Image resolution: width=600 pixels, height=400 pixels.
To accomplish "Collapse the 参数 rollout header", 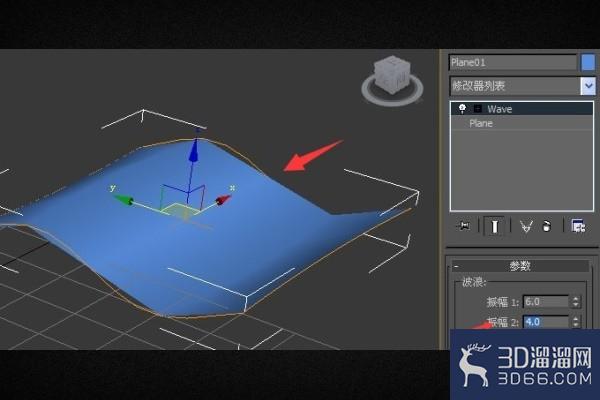I will coord(520,266).
